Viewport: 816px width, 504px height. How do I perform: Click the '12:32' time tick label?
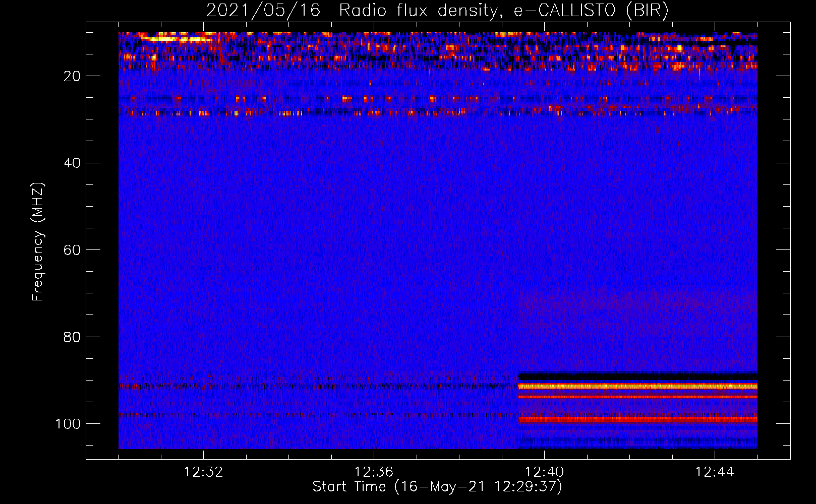(x=203, y=472)
